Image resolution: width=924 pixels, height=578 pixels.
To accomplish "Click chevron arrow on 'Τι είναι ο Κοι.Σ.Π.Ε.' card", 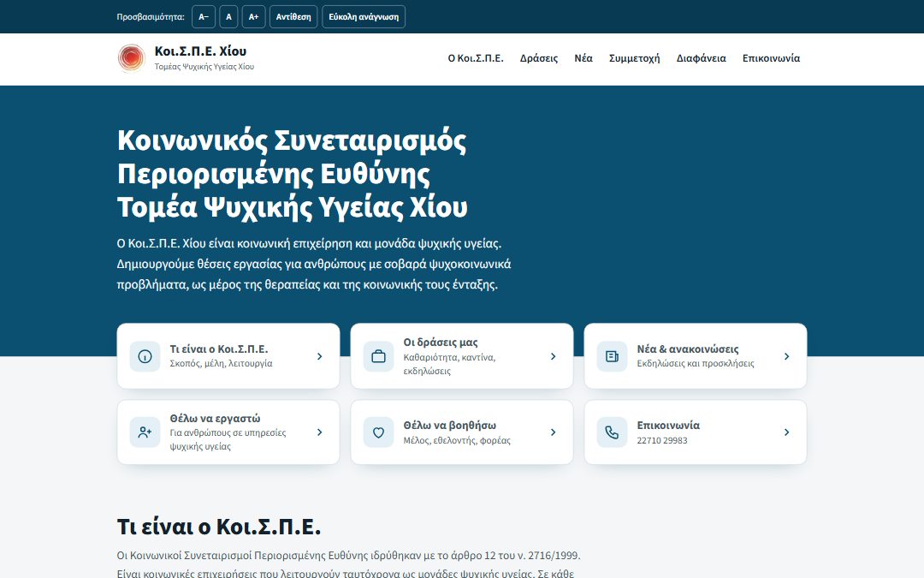I will (319, 356).
